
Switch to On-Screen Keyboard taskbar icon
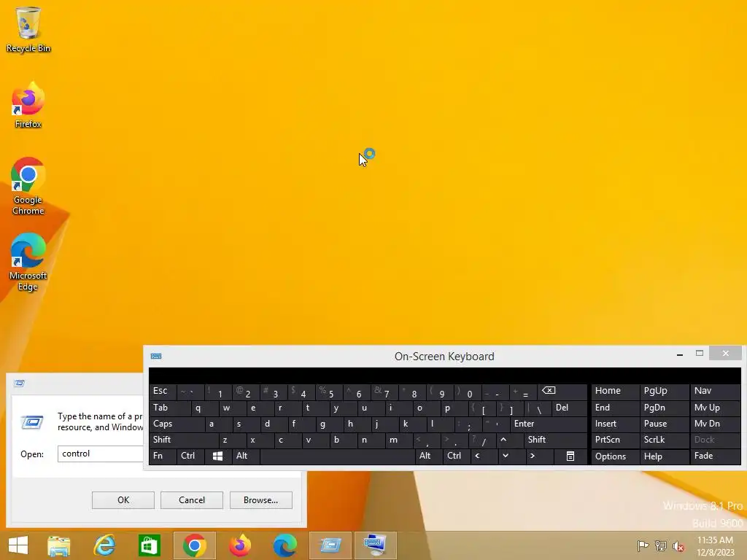click(376, 545)
